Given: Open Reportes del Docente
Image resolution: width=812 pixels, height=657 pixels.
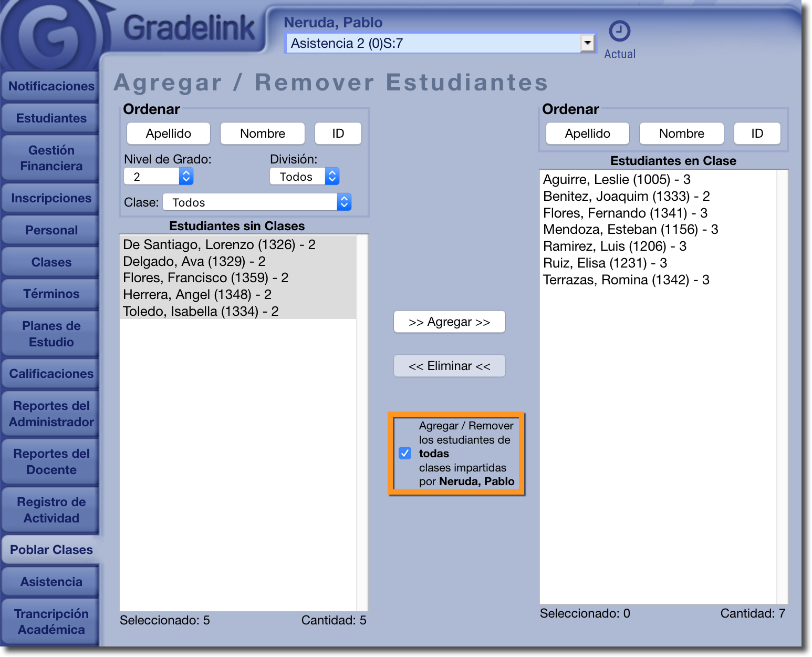Looking at the screenshot, I should pyautogui.click(x=51, y=462).
